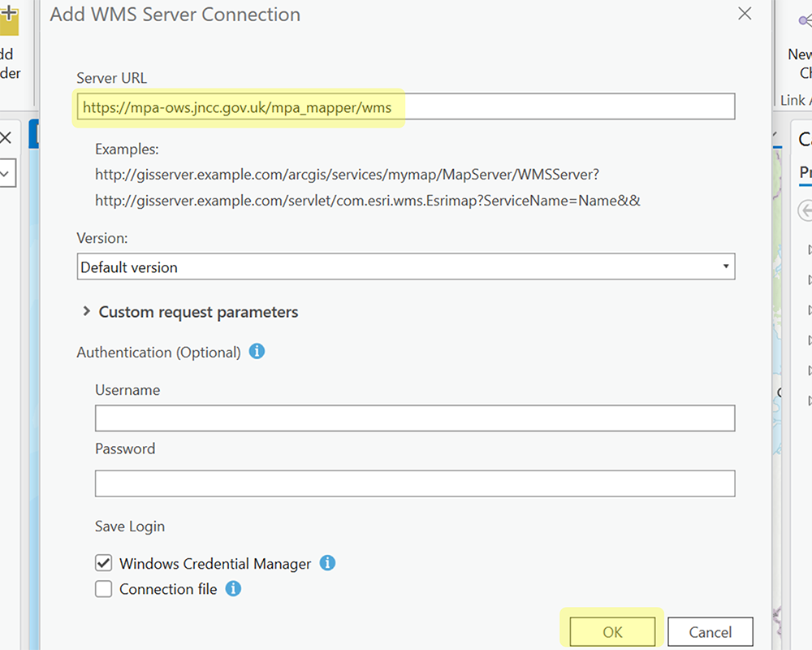The height and width of the screenshot is (650, 812).
Task: Click info icon next to Connection file
Action: tap(233, 588)
